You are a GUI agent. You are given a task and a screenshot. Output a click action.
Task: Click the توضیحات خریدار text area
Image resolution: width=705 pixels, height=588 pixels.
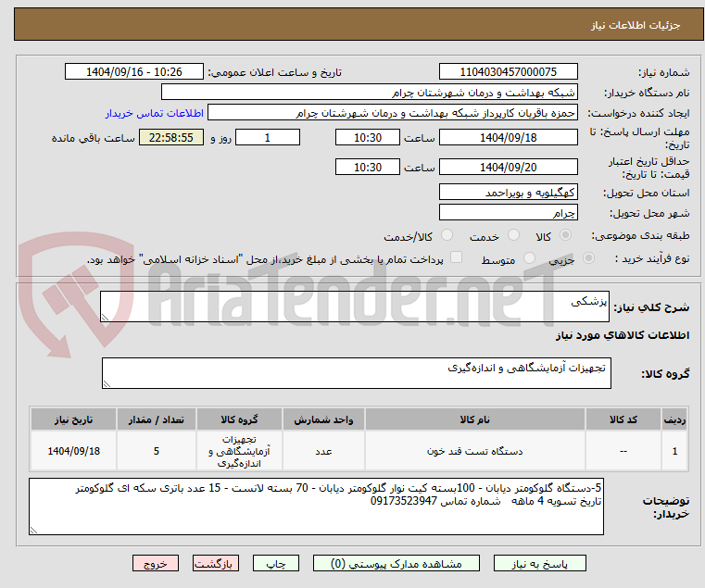316,507
